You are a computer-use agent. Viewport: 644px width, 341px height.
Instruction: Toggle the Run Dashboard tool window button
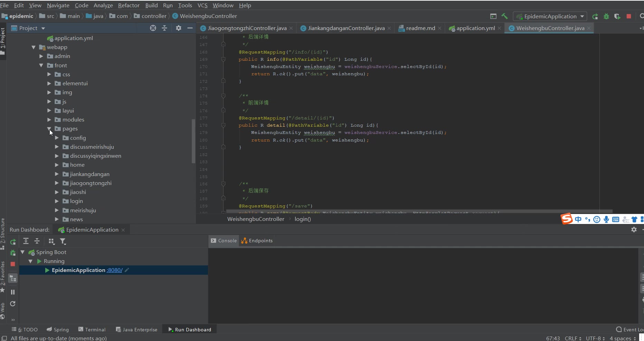[189, 330]
